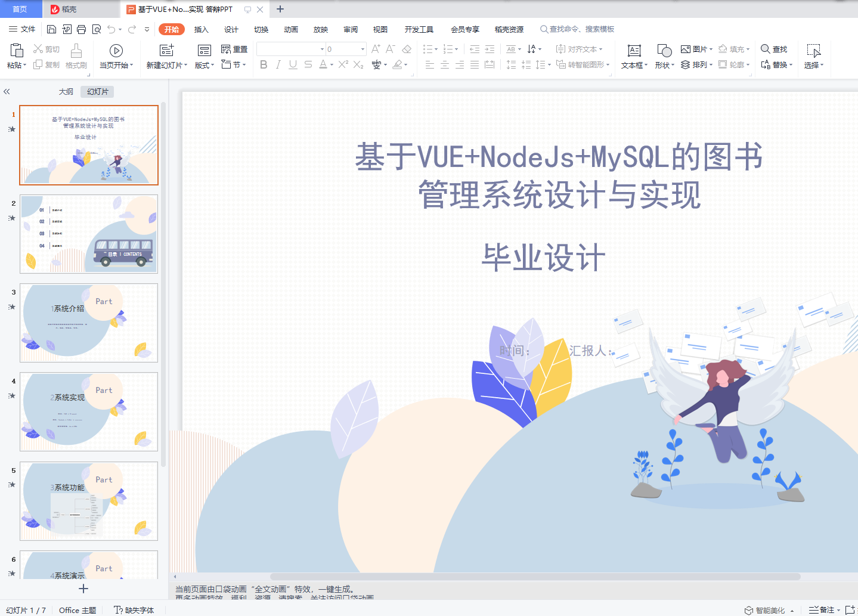Switch to the 插入 ribbon tab
Viewport: 858px width, 616px height.
coord(200,29)
